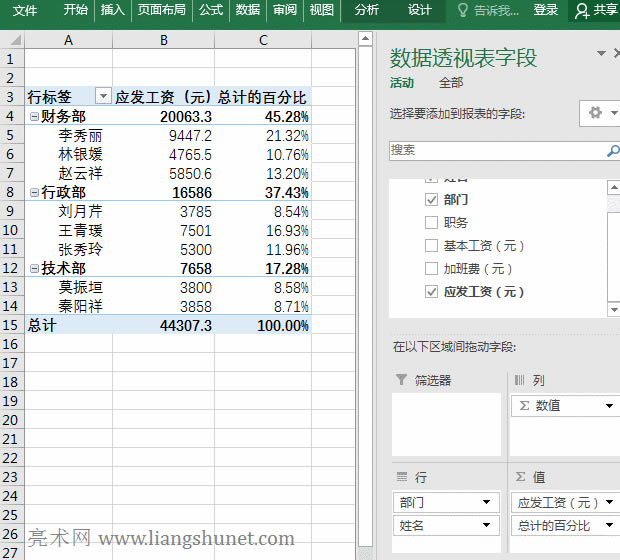
Task: Click the 告诉我 lightbulb icon
Action: (462, 10)
